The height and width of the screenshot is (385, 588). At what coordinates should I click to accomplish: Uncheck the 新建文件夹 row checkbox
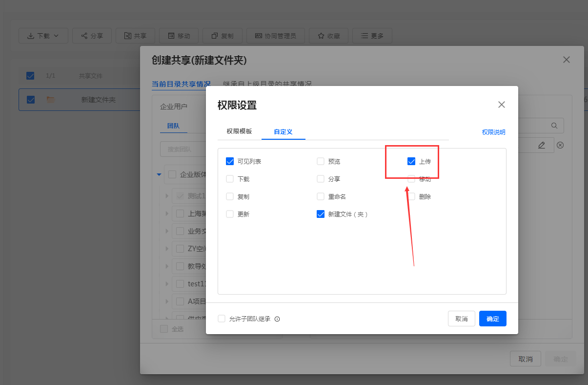point(30,100)
